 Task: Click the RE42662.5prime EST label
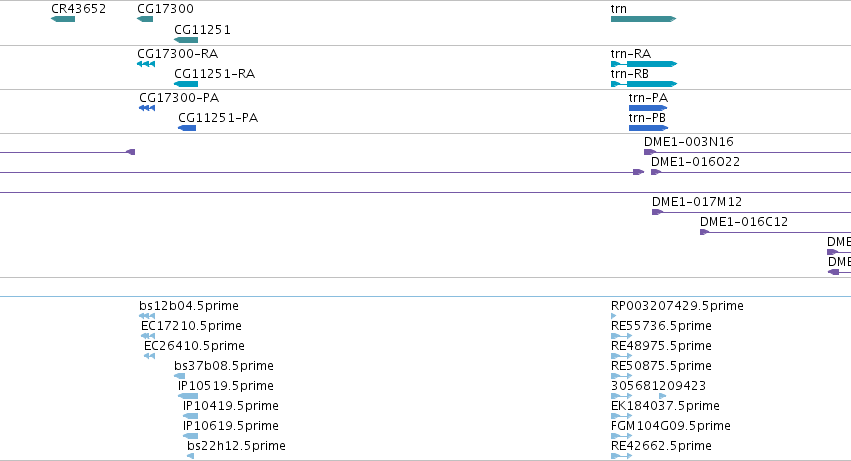pos(661,446)
